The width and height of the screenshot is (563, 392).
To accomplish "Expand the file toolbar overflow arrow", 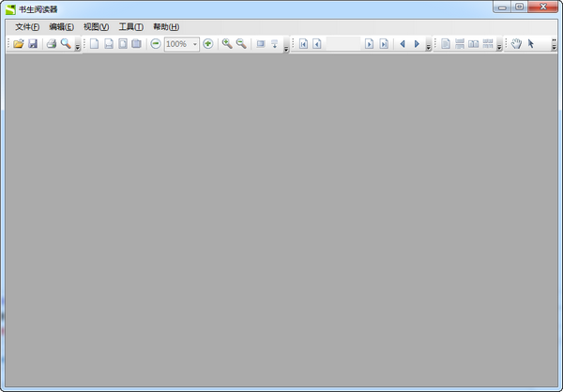I will click(x=77, y=47).
